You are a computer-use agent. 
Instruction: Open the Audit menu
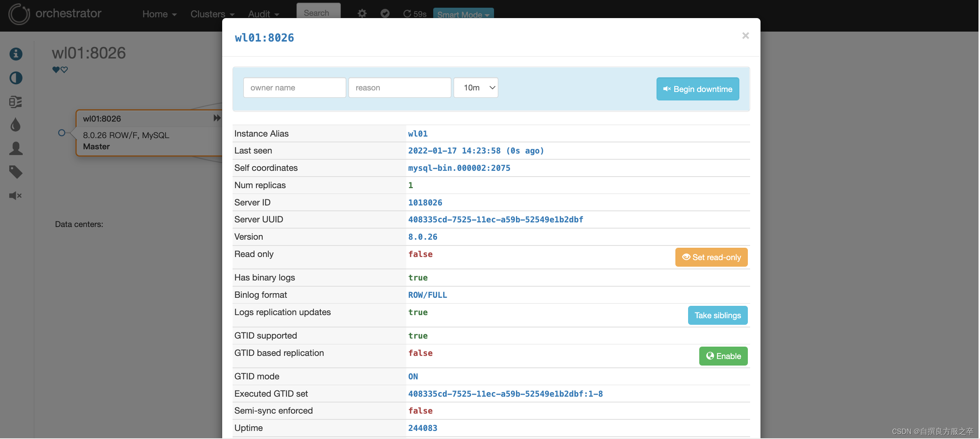pyautogui.click(x=263, y=14)
